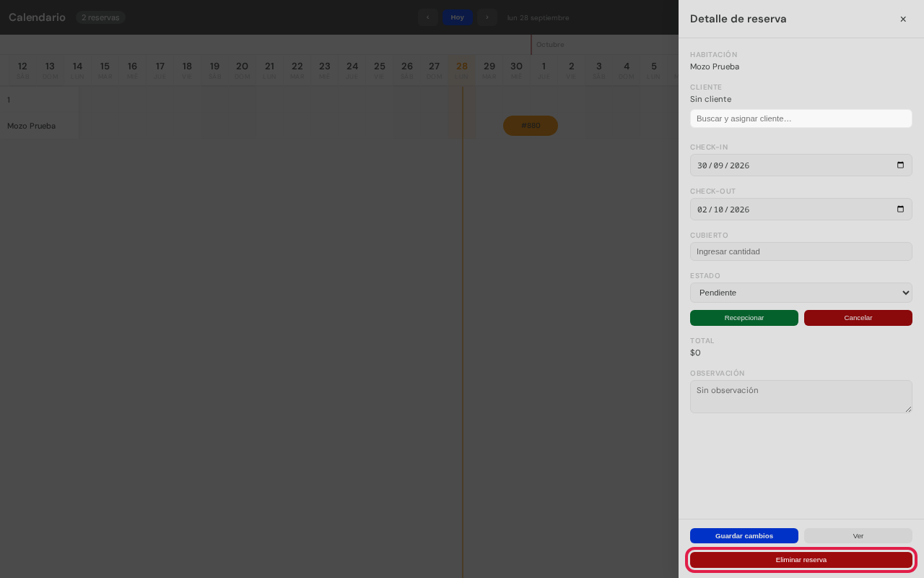The height and width of the screenshot is (578, 924).
Task: Open the Estado dropdown showing Pendiente
Action: (801, 293)
